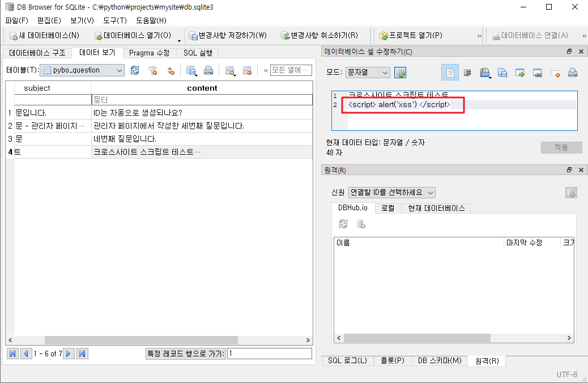The height and width of the screenshot is (383, 588).
Task: Select cell '네번째 질문입니다.'
Action: pyautogui.click(x=202, y=139)
